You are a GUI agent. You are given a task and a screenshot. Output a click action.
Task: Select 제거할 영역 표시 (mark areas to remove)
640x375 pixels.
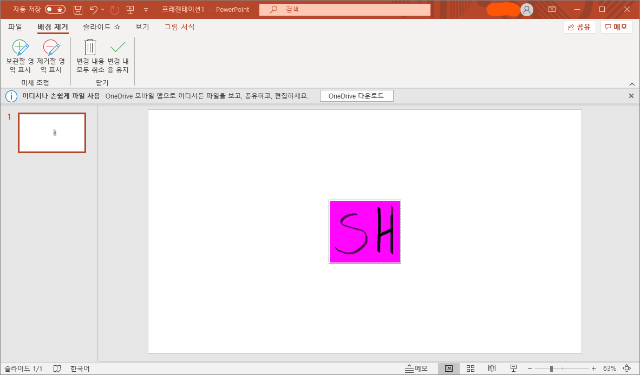click(51, 56)
